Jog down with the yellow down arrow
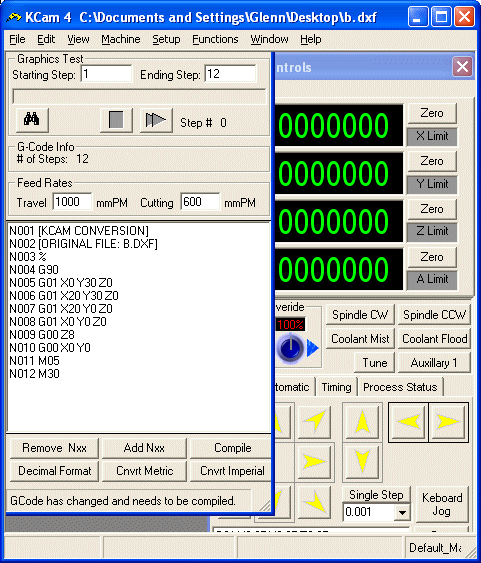Screen dimensions: 481x563 [363, 462]
